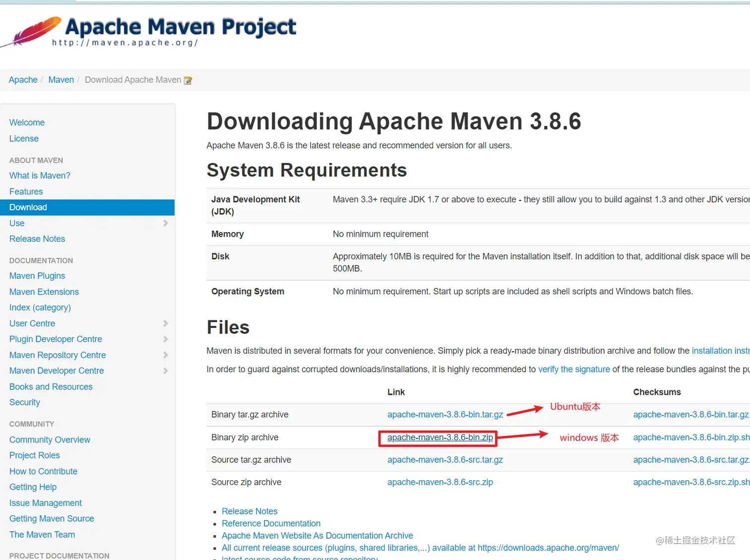Open checksum for bin.tar.gz archive
The height and width of the screenshot is (560, 750).
(x=691, y=415)
